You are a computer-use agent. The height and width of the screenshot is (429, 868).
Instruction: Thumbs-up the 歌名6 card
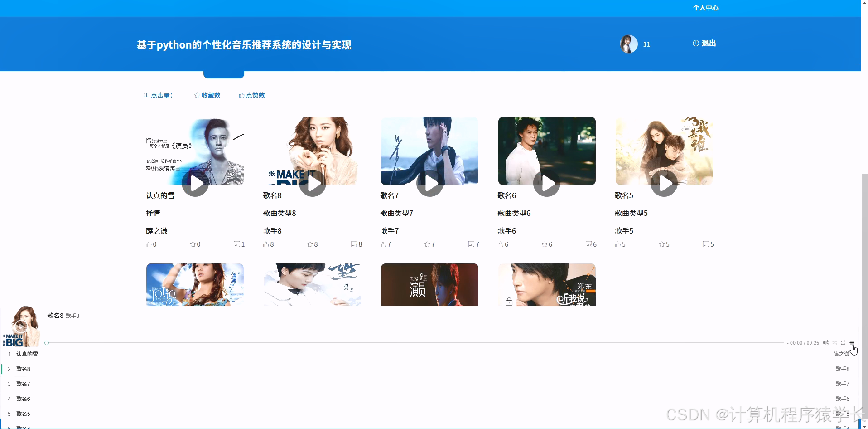pos(501,244)
